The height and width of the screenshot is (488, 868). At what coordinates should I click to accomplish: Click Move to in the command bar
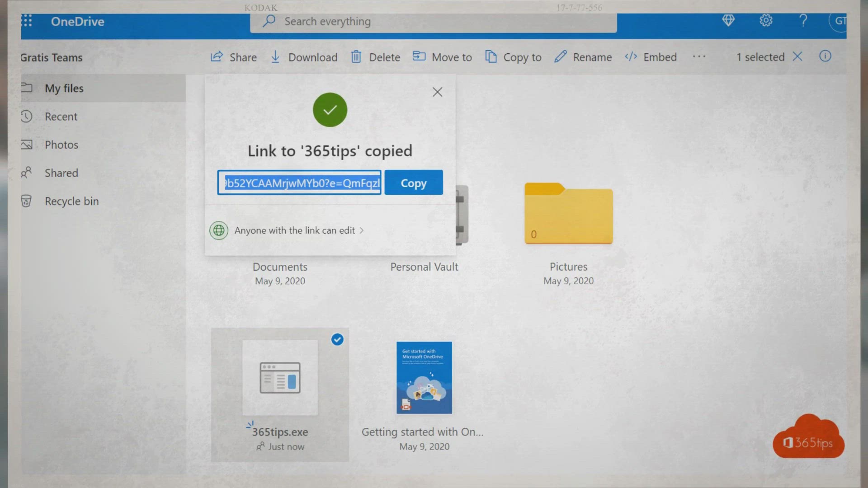point(442,57)
